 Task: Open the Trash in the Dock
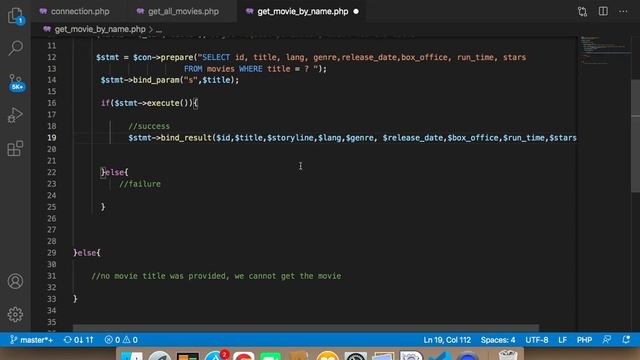[507, 356]
